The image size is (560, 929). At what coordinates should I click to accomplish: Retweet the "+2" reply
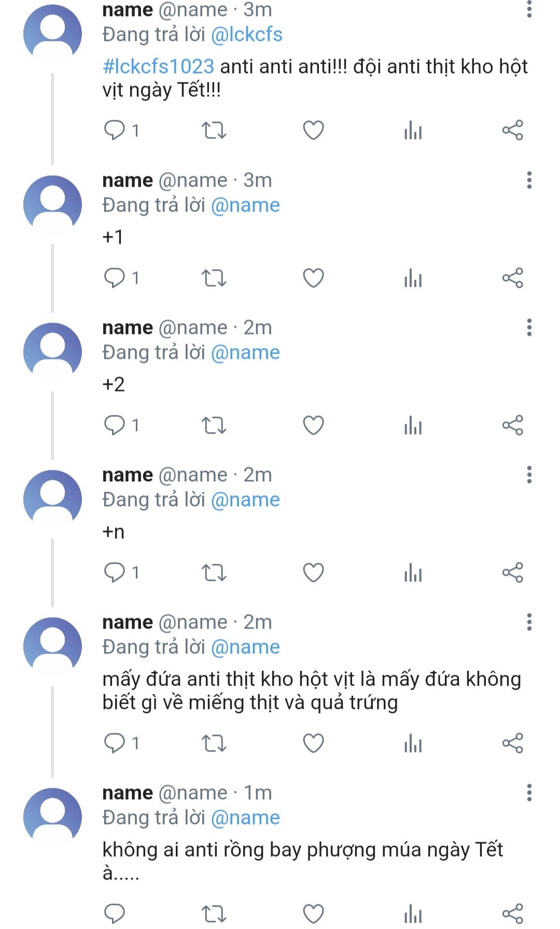coord(214,425)
